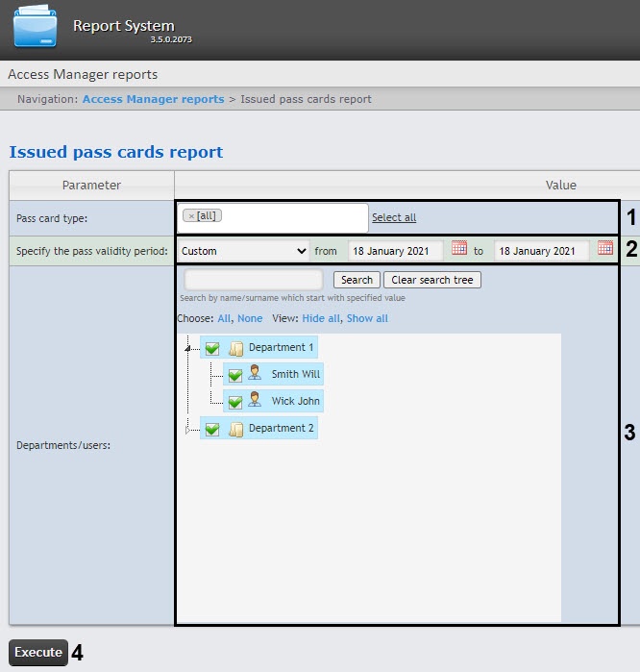Screen dimensions: 640x672
Task: Select the Department 1 tree label
Action: pyautogui.click(x=281, y=347)
